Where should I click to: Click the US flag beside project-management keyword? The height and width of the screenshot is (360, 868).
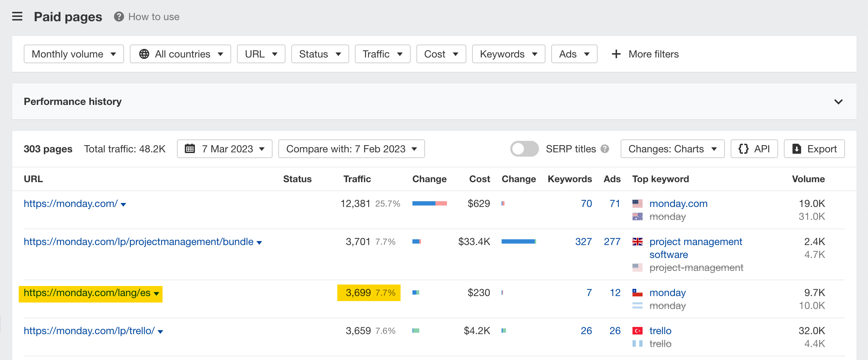point(638,267)
